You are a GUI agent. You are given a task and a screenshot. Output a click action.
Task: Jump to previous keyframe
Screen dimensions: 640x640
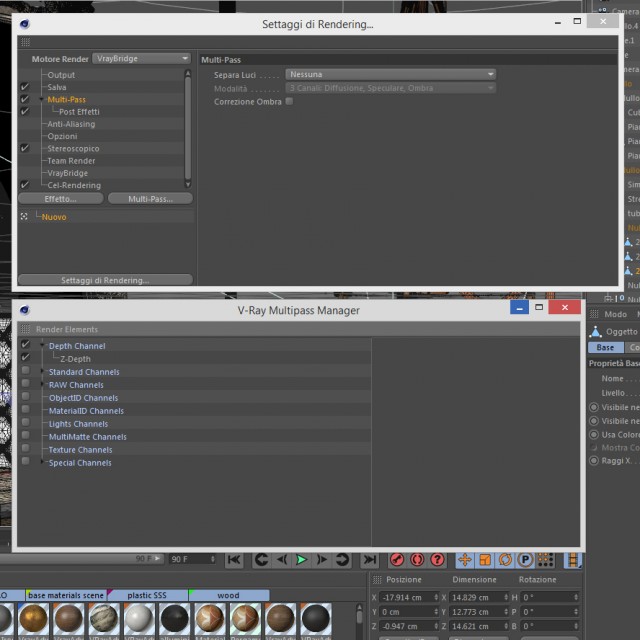pyautogui.click(x=261, y=560)
